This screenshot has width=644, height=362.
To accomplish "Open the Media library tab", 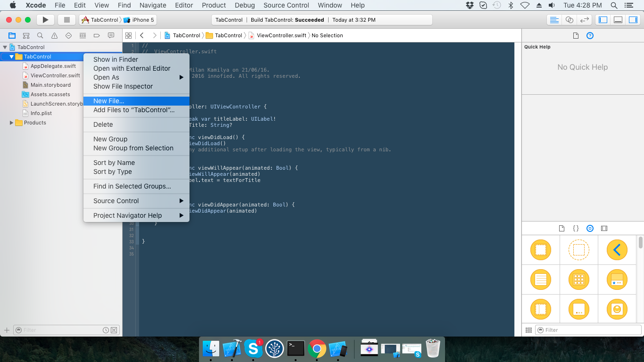I will pos(604,228).
